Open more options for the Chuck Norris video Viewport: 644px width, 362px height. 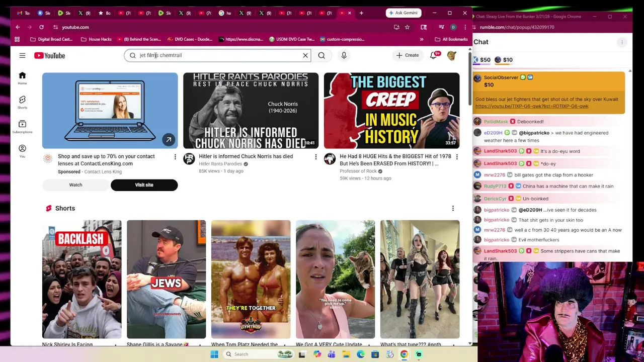pyautogui.click(x=316, y=157)
